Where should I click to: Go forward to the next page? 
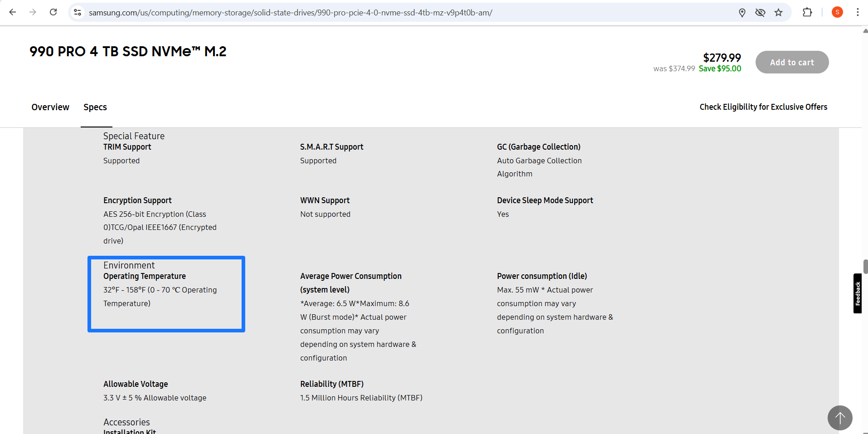(x=33, y=12)
